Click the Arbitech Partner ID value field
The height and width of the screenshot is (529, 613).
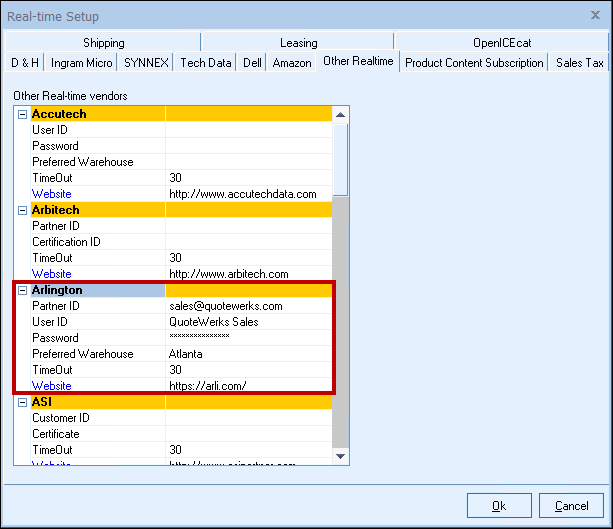click(x=249, y=226)
